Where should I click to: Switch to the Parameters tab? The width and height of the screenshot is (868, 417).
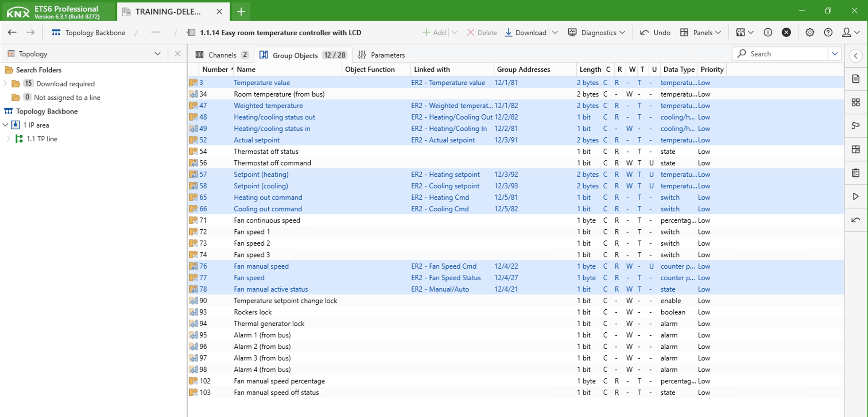381,55
